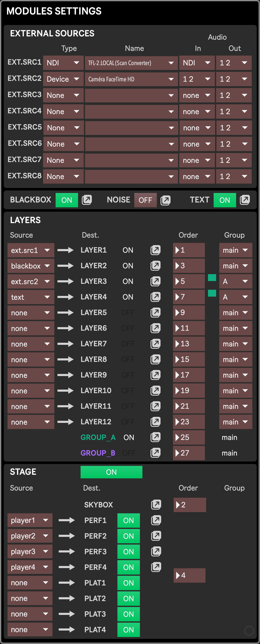Open LAYER12 Group dropdown showing main
This screenshot has height=644, width=260.
(x=236, y=422)
